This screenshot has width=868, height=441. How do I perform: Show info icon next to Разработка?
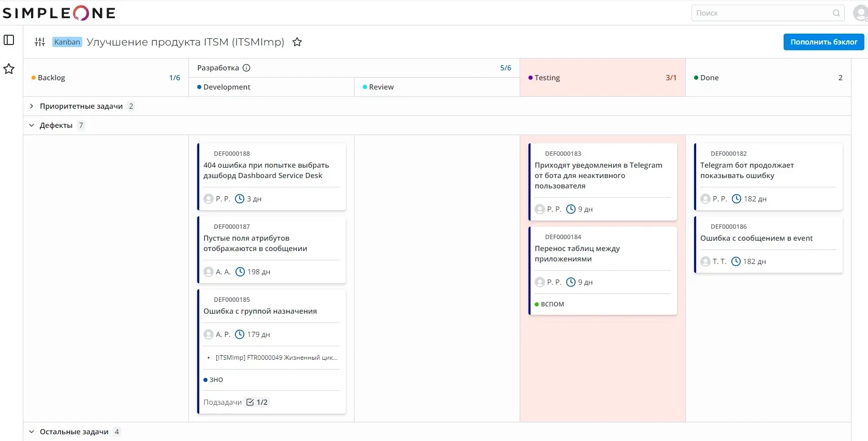pos(246,68)
